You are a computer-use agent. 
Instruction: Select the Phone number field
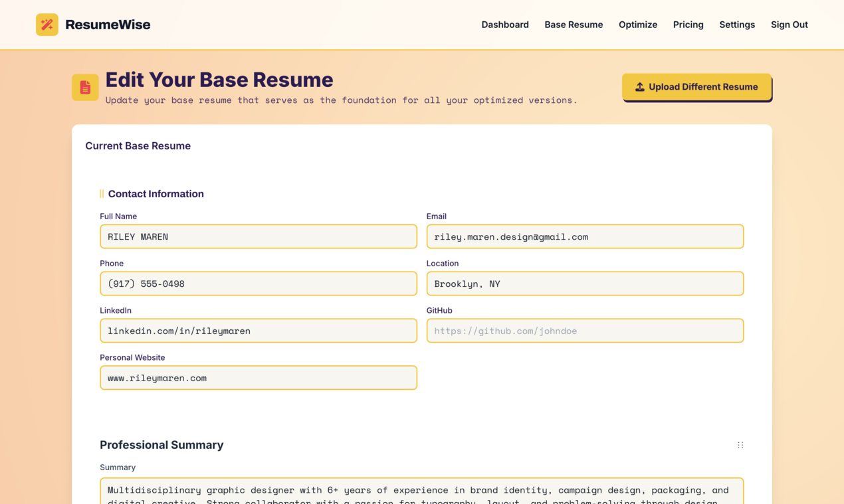point(259,284)
